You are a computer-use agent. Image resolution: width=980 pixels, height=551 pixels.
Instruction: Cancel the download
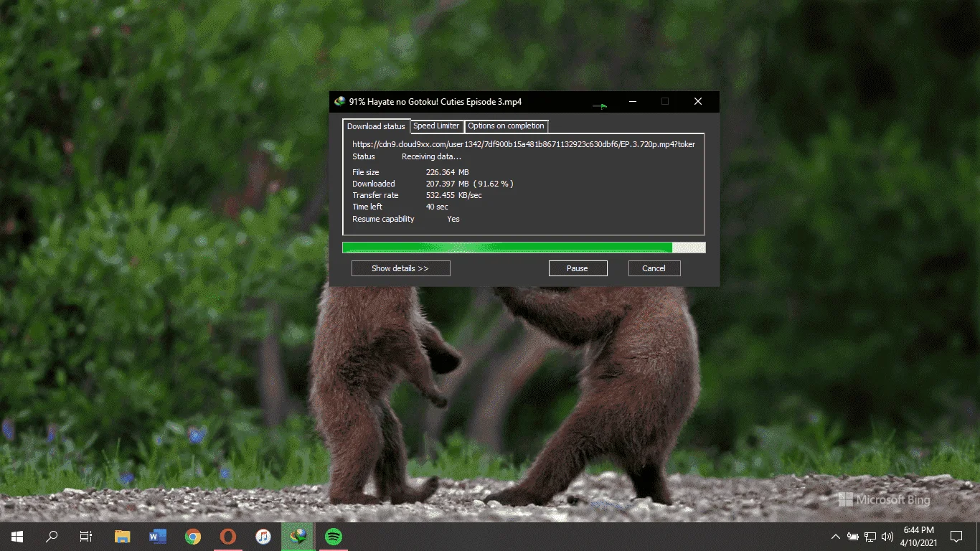pyautogui.click(x=654, y=268)
